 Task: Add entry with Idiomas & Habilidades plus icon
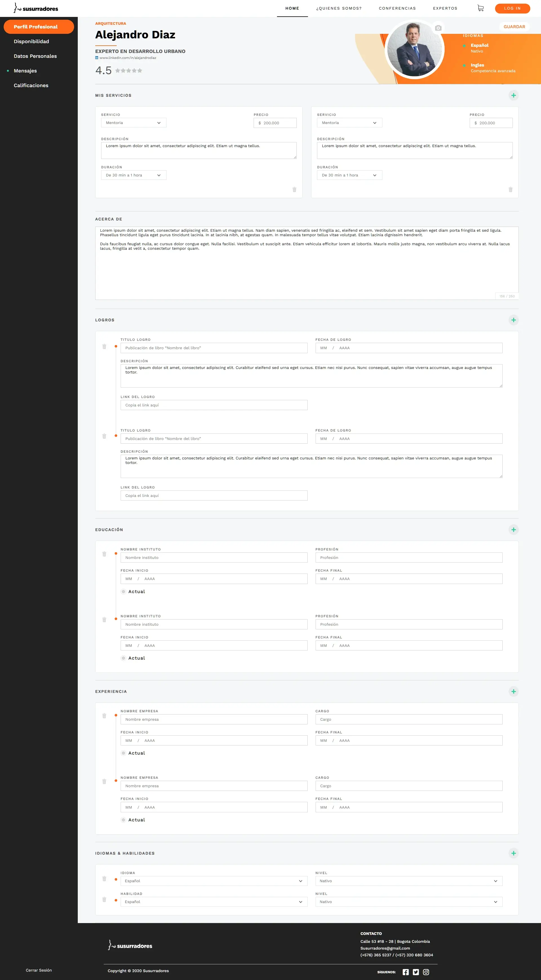click(514, 853)
